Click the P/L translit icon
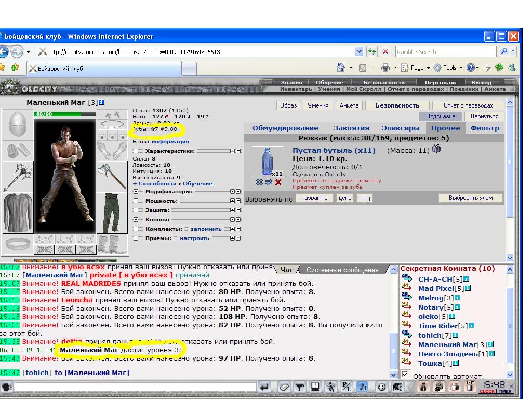532x399 pixels. [347, 387]
